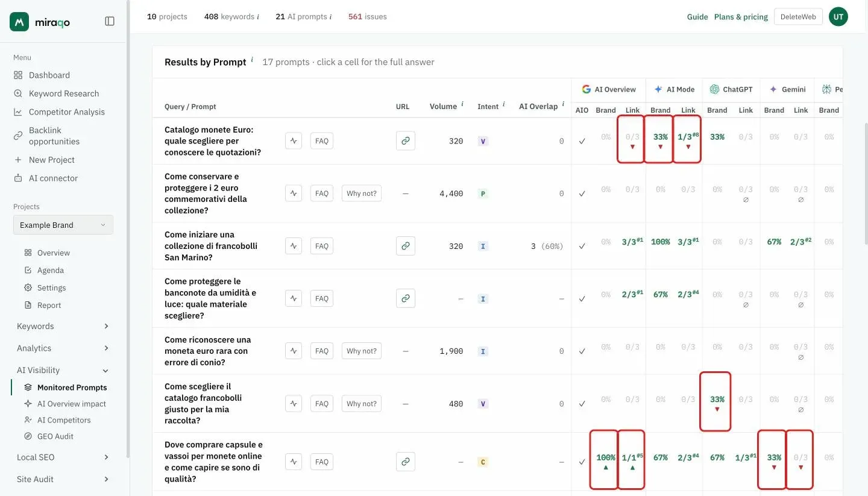The height and width of the screenshot is (496, 868).
Task: Open Plans & pricing link
Action: (x=741, y=17)
